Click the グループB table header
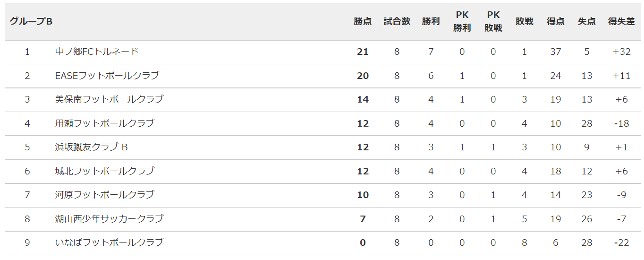This screenshot has height=260, width=644. point(31,21)
